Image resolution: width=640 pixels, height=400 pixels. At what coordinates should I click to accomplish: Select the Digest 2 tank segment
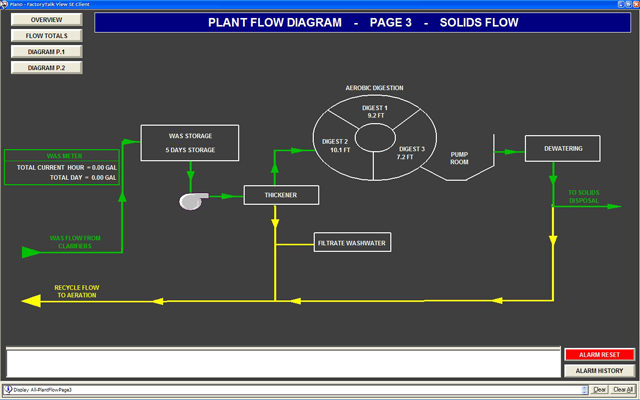coord(336,146)
